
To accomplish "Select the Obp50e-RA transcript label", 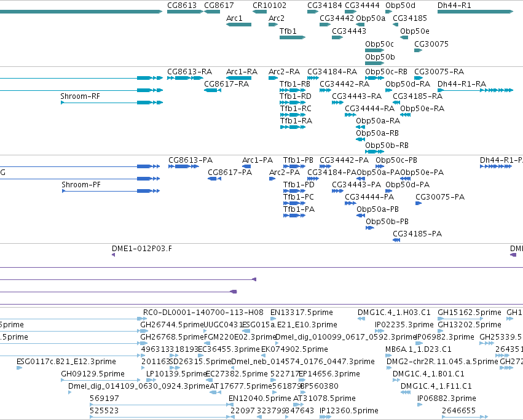I will tap(422, 108).
